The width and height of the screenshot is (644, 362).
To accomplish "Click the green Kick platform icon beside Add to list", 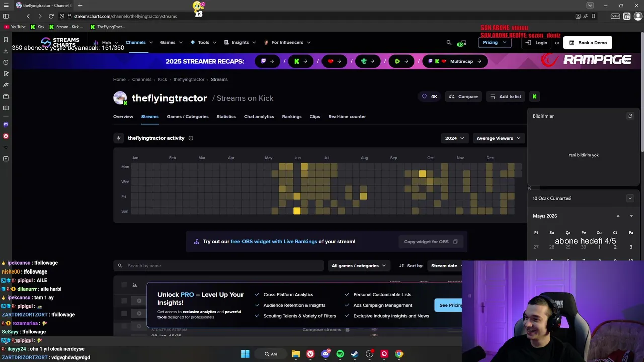I will pos(534,96).
